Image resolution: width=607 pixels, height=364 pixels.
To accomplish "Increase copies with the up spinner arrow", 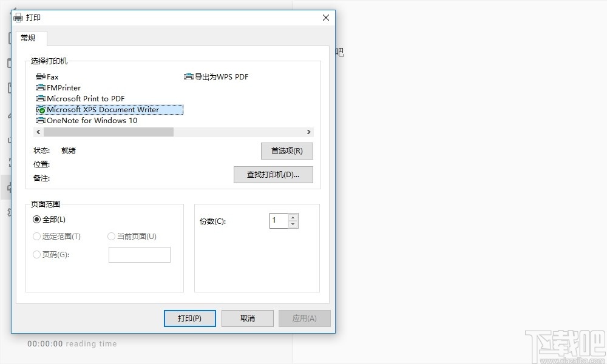I will point(293,217).
